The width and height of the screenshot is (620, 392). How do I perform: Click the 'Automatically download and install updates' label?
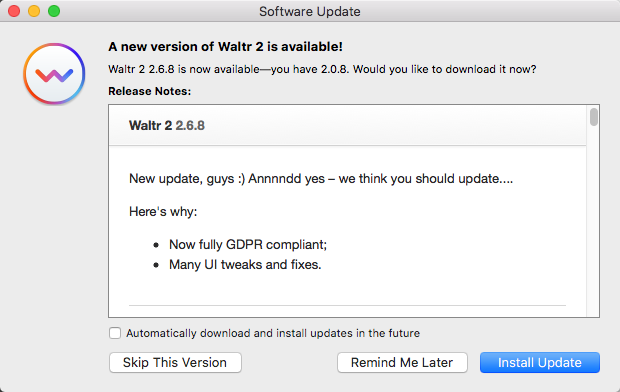(273, 333)
